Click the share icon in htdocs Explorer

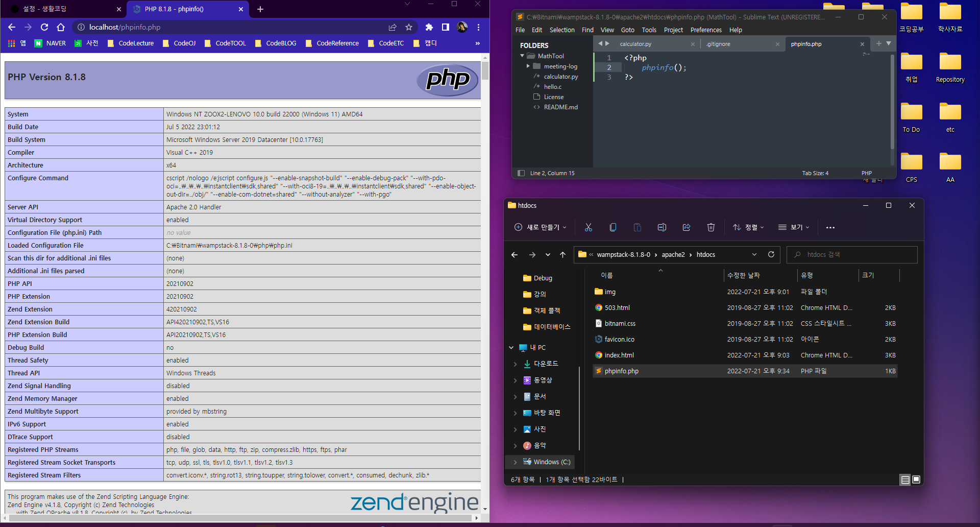point(687,227)
